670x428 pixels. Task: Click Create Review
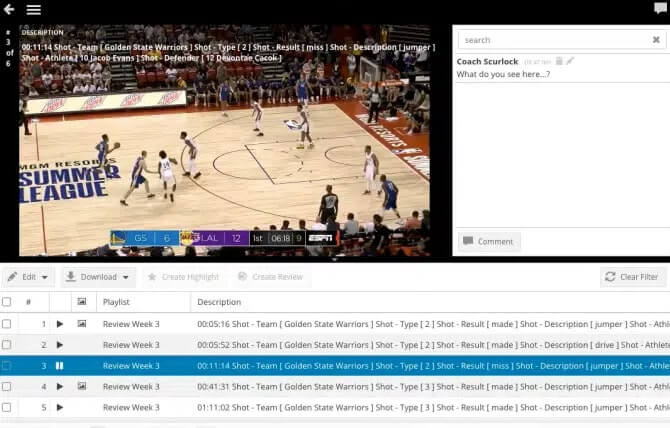(270, 277)
